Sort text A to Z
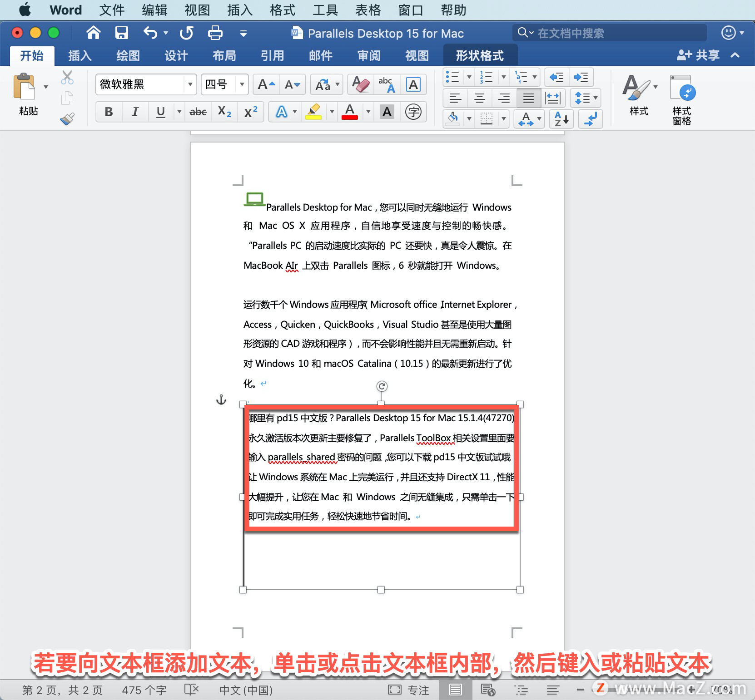This screenshot has width=755, height=700. click(561, 119)
